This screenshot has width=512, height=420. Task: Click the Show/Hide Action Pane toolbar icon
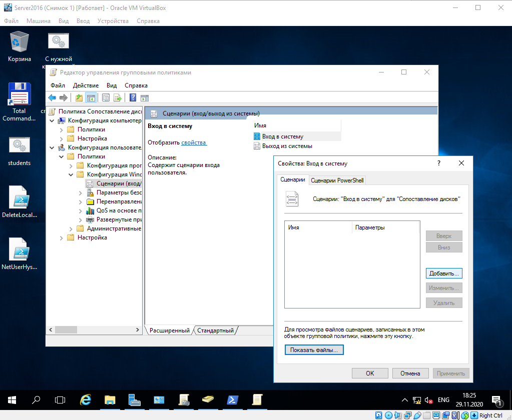[x=145, y=97]
